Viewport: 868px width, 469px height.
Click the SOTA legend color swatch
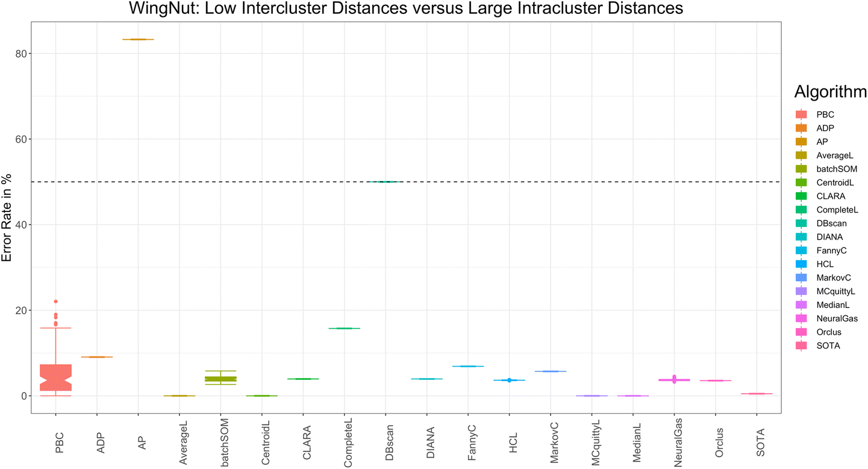click(802, 346)
